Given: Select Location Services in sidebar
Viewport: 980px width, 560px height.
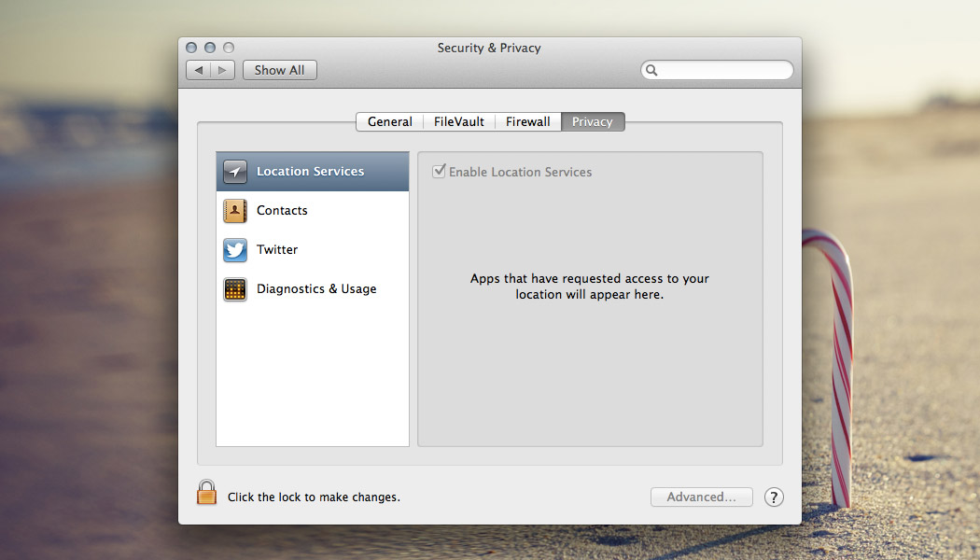Looking at the screenshot, I should (x=313, y=171).
